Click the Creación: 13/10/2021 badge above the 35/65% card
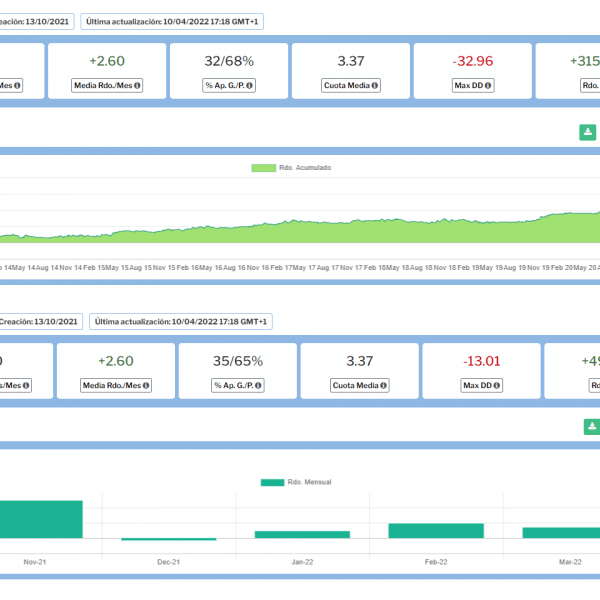Screen dimensions: 600x600 (40, 321)
